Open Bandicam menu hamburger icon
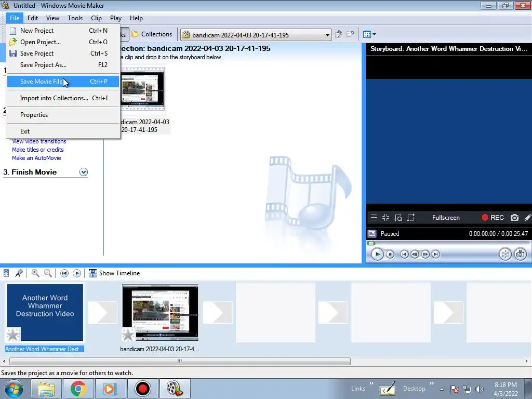The width and height of the screenshot is (532, 399). [x=374, y=218]
